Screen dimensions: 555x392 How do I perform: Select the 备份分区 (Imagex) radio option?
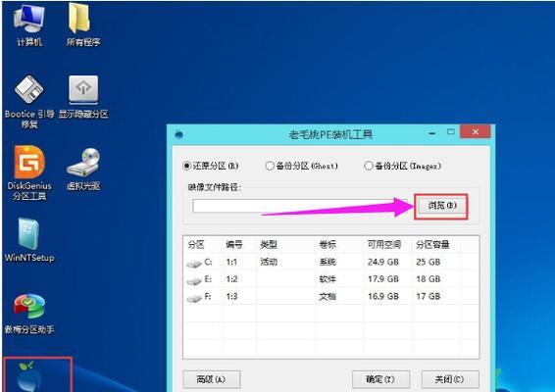point(369,166)
